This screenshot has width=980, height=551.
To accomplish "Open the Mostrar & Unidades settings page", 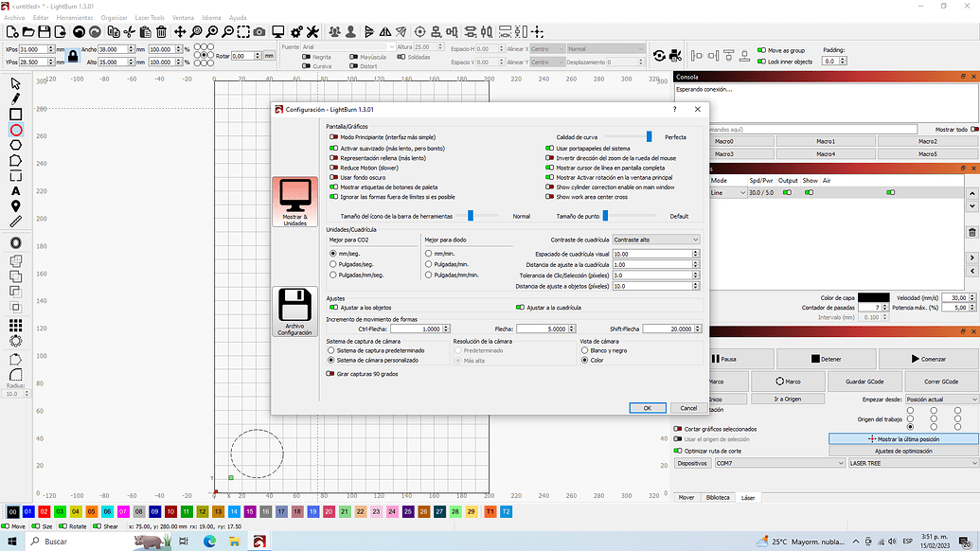I will coord(294,203).
